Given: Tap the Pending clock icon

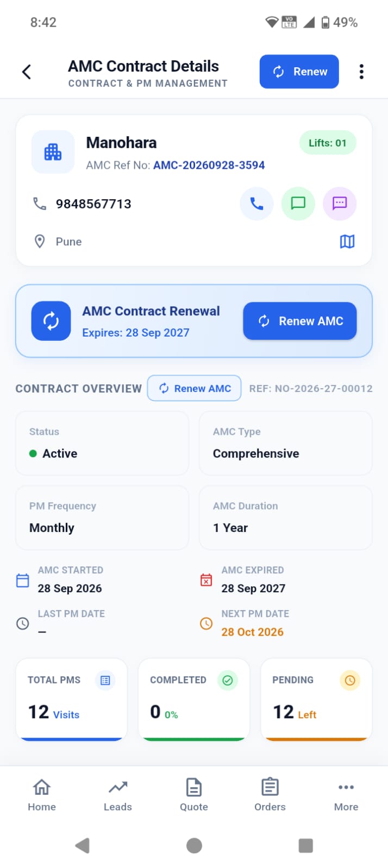Looking at the screenshot, I should pyautogui.click(x=350, y=680).
